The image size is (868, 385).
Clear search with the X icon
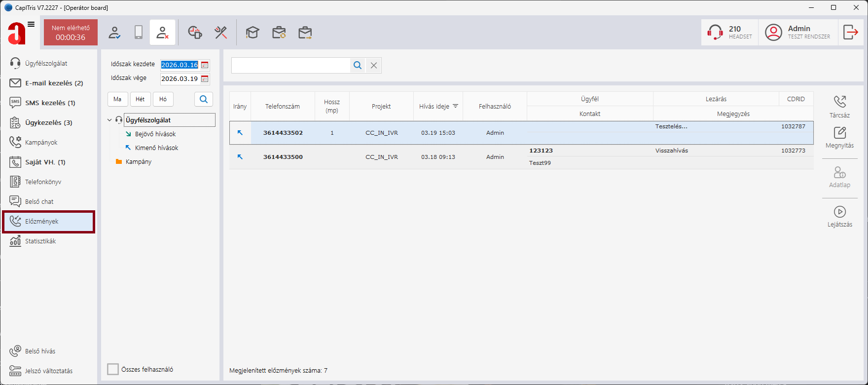(x=374, y=65)
